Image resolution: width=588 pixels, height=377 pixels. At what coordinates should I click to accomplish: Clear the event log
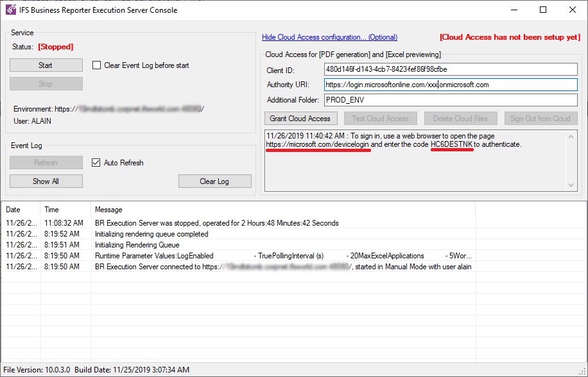(x=214, y=181)
